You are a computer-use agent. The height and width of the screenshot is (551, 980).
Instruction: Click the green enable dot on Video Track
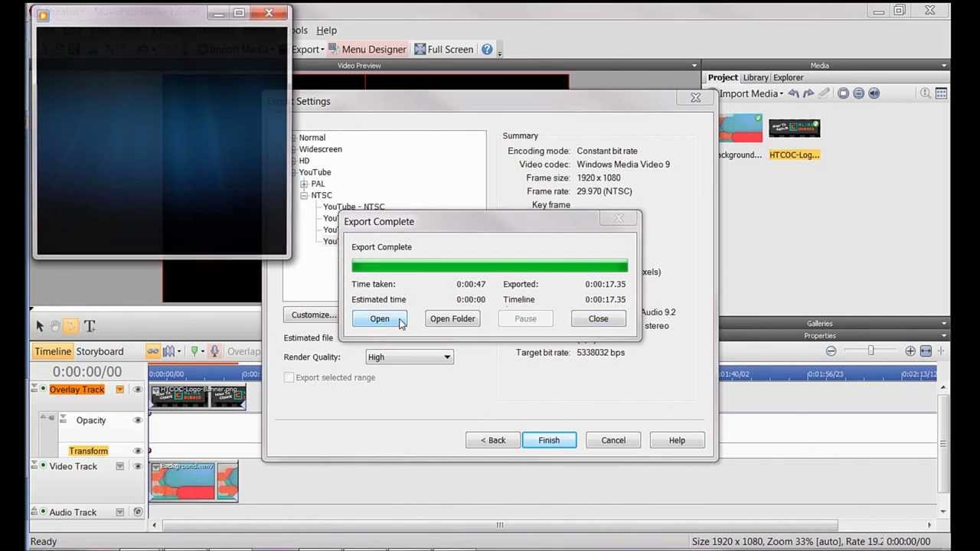pos(43,466)
